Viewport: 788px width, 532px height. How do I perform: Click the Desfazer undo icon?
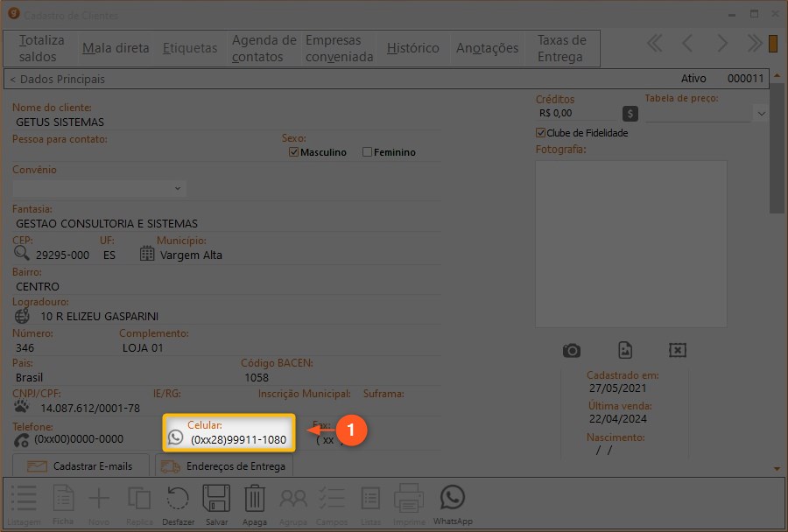coord(178,499)
